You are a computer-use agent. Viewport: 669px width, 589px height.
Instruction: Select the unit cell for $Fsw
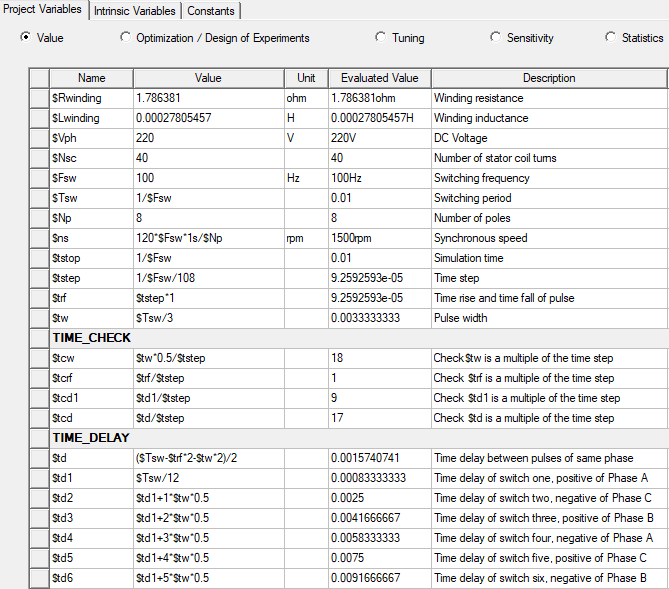[x=305, y=178]
